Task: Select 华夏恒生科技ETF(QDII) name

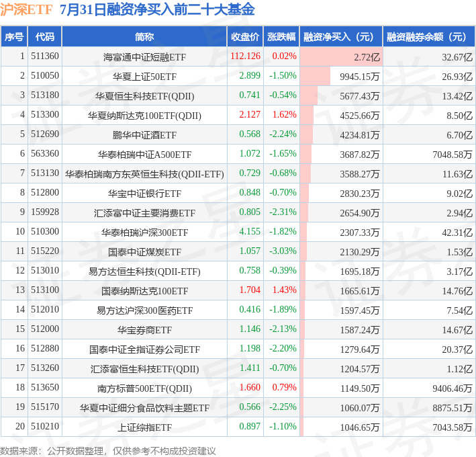Action: point(144,95)
